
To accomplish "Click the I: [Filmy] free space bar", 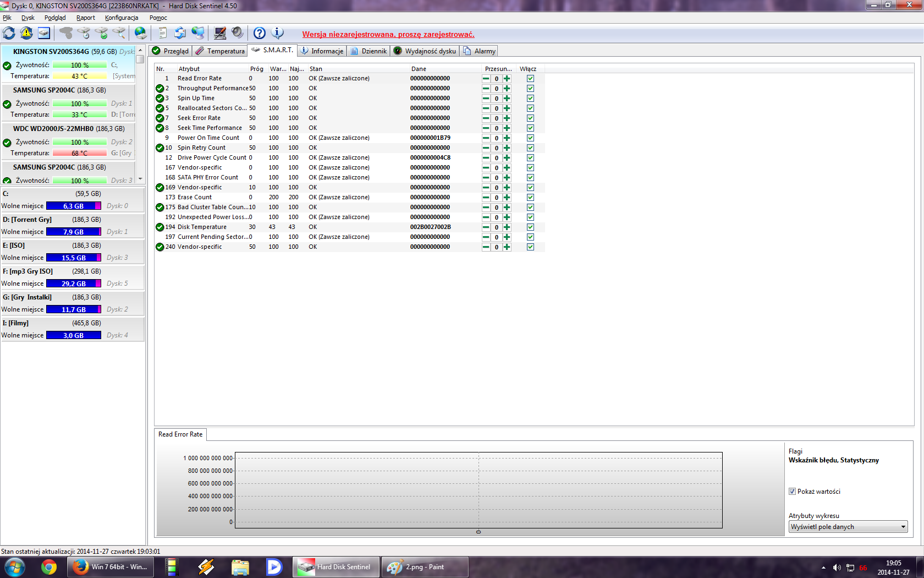I will click(74, 335).
